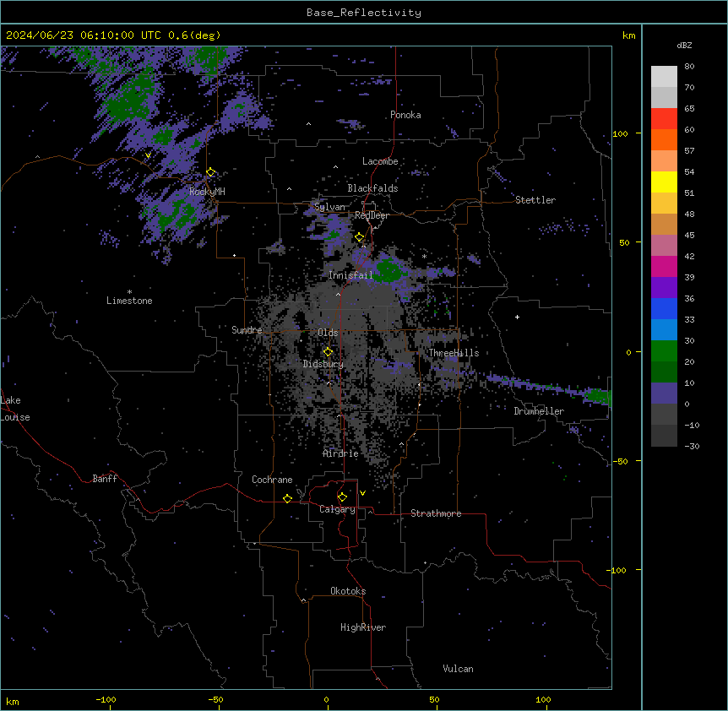The image size is (728, 711).
Task: Click the ThreeHills city label
Action: (x=454, y=353)
